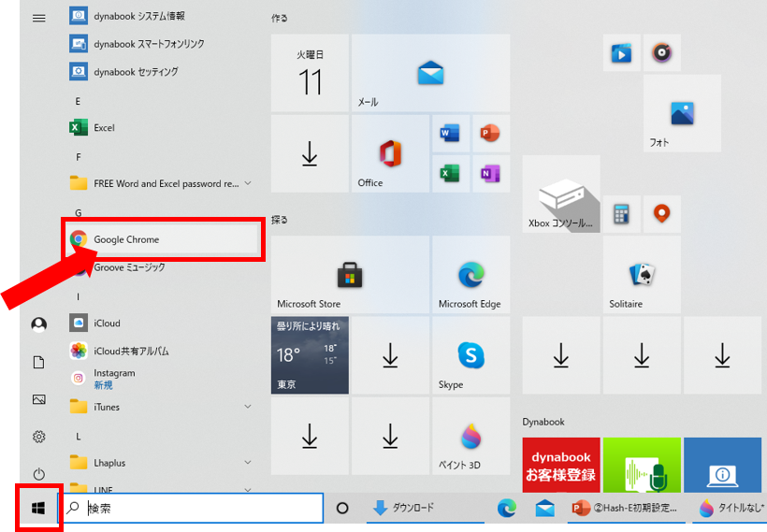Viewport: 767px width, 532px height.
Task: Open the Xbox コンソール tile
Action: tap(561, 194)
